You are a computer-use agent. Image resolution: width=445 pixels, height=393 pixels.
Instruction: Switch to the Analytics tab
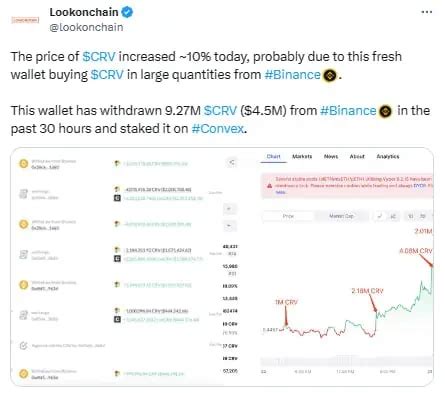click(388, 156)
